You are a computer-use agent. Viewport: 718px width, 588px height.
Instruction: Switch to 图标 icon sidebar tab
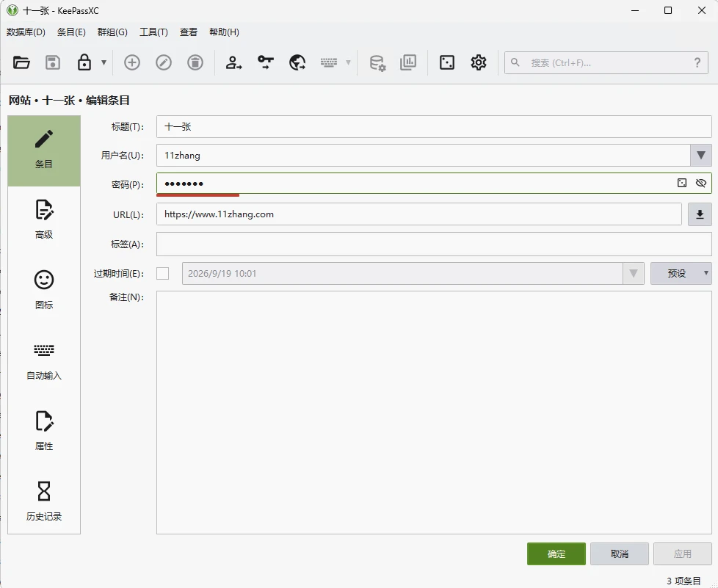[x=44, y=291]
